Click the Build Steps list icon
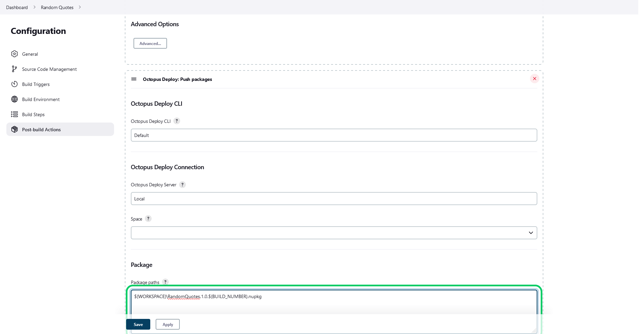The image size is (644, 334). coord(14,114)
